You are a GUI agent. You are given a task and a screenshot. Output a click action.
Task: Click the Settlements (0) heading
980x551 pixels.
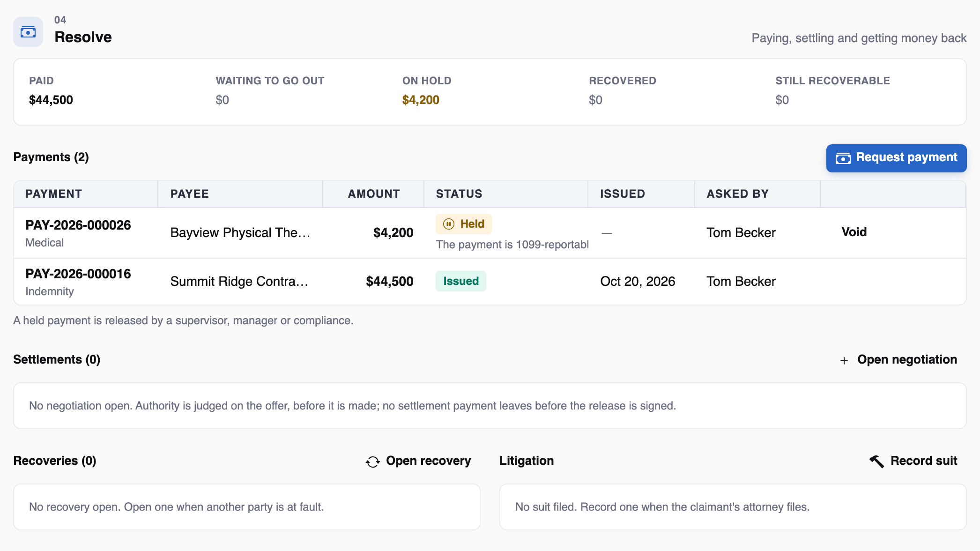tap(57, 359)
